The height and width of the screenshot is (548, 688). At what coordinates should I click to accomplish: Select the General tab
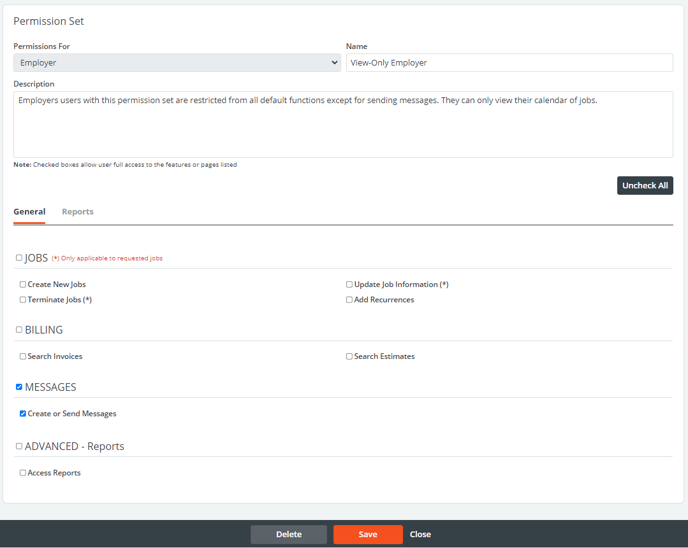(29, 212)
